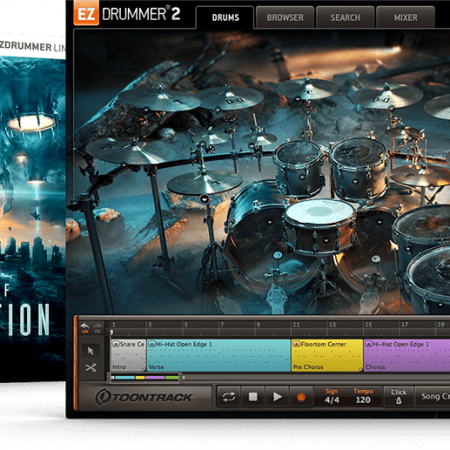
Task: Click the hi-hat cymbal
Action: (204, 182)
